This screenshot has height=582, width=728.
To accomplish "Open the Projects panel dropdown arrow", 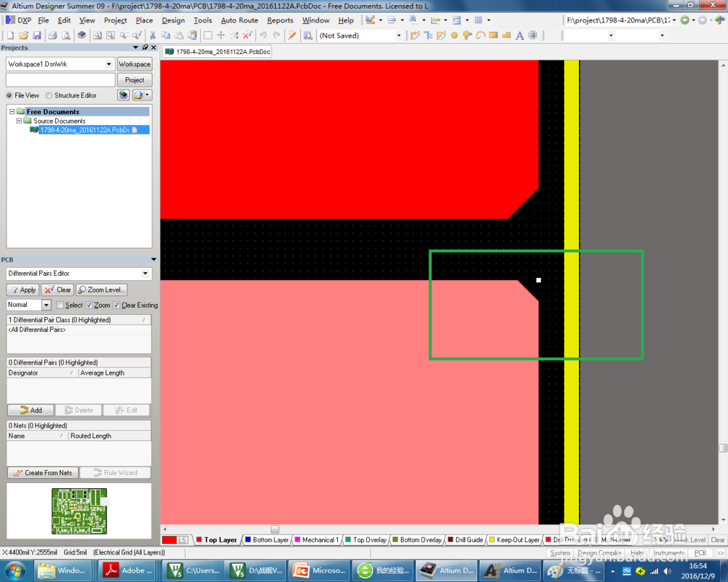I will (135, 47).
